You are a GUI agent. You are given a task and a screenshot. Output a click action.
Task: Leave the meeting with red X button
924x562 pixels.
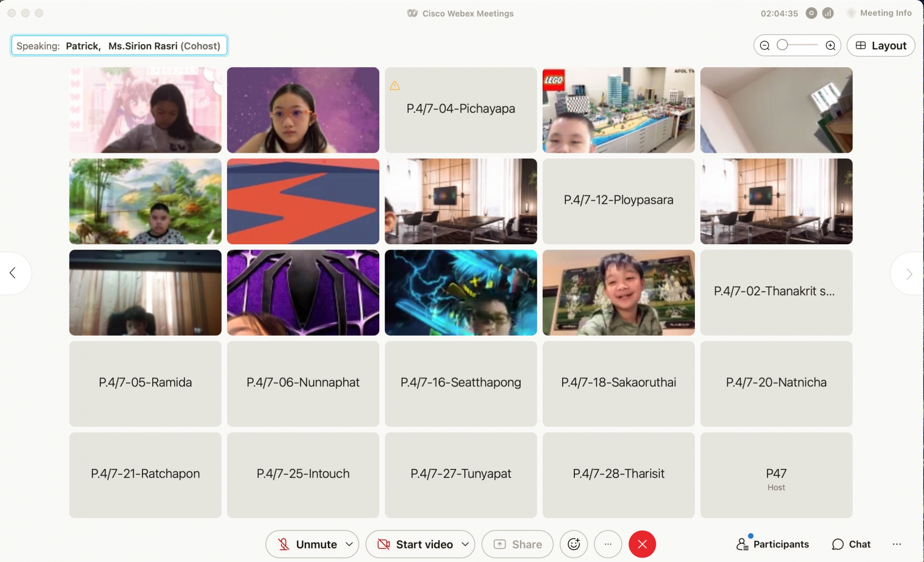tap(642, 544)
